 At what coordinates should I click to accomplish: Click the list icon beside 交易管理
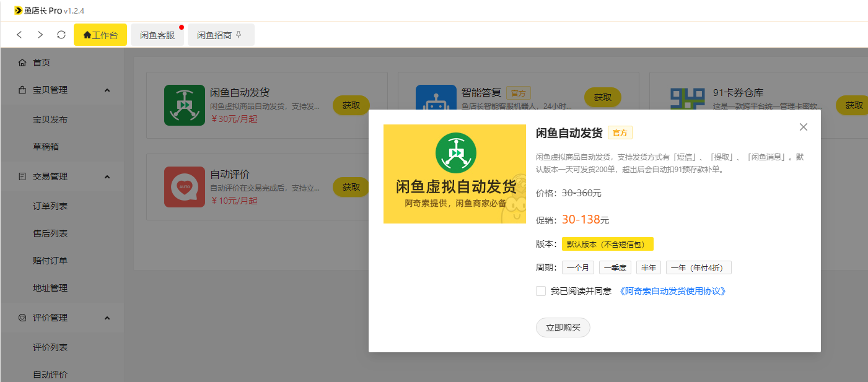[x=22, y=176]
